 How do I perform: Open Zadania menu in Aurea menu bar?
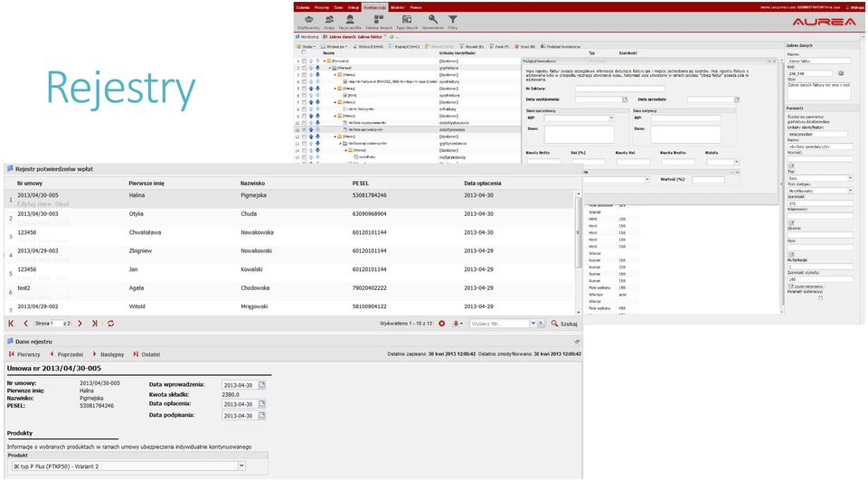coord(303,7)
